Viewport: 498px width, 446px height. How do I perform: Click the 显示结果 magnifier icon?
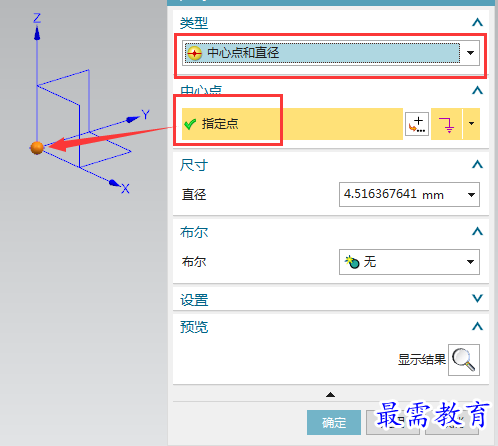coord(464,360)
